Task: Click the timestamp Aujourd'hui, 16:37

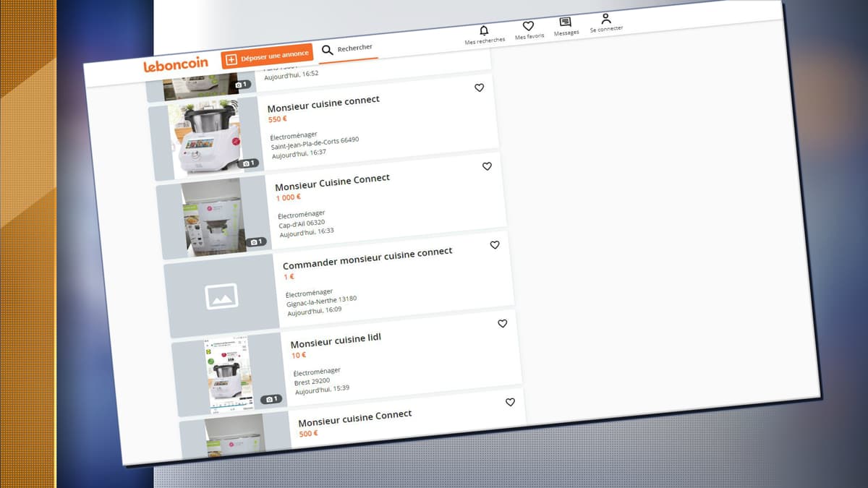Action: [299, 154]
